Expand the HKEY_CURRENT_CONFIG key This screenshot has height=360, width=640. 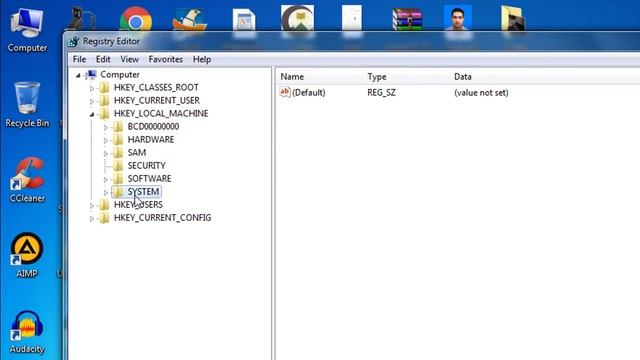pos(92,219)
